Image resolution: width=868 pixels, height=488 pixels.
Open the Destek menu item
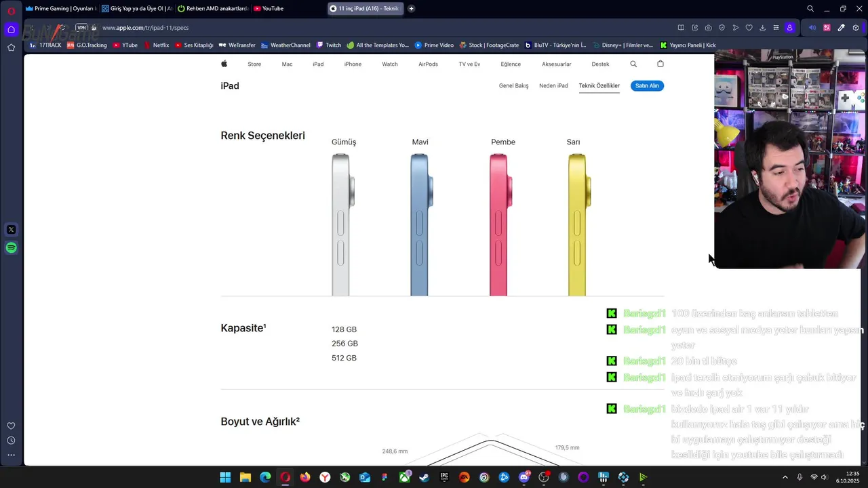[600, 64]
